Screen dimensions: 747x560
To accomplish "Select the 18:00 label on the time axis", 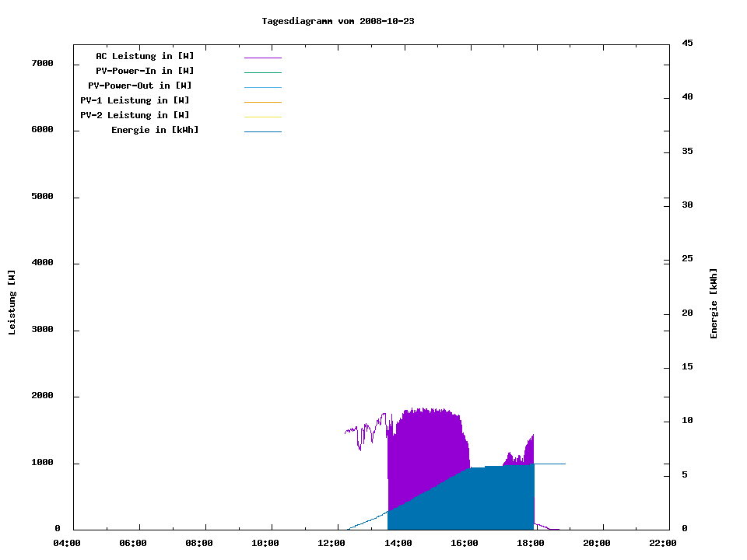I will (x=531, y=544).
